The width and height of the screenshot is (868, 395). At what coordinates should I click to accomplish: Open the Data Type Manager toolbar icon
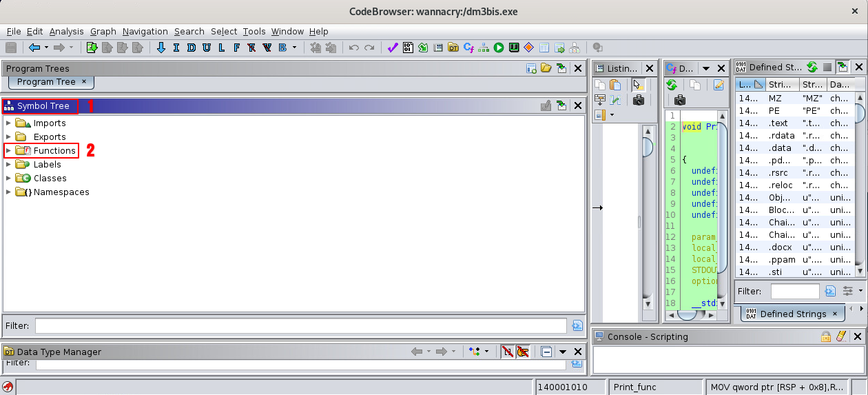[453, 48]
